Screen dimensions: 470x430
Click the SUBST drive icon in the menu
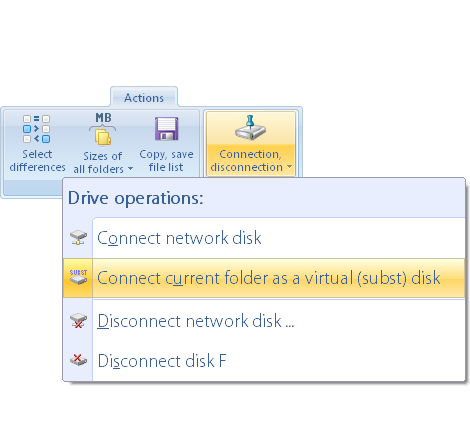click(x=78, y=277)
